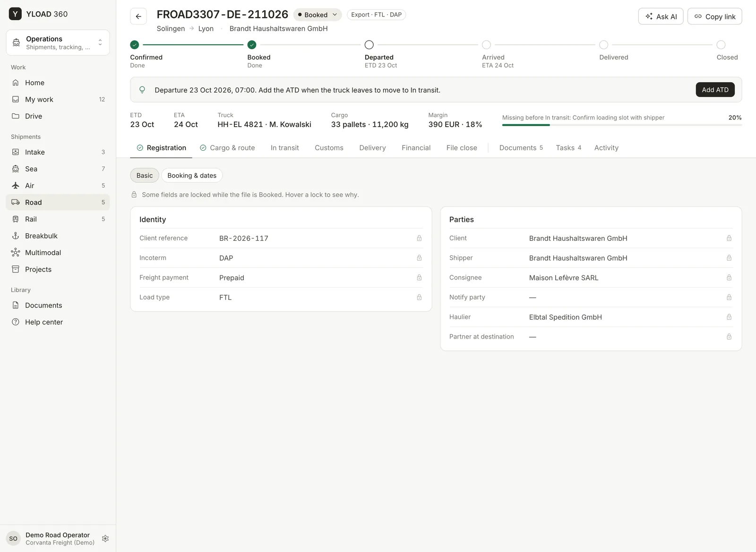Click lock icon on Haulier row
Image resolution: width=756 pixels, height=552 pixels.
point(729,317)
